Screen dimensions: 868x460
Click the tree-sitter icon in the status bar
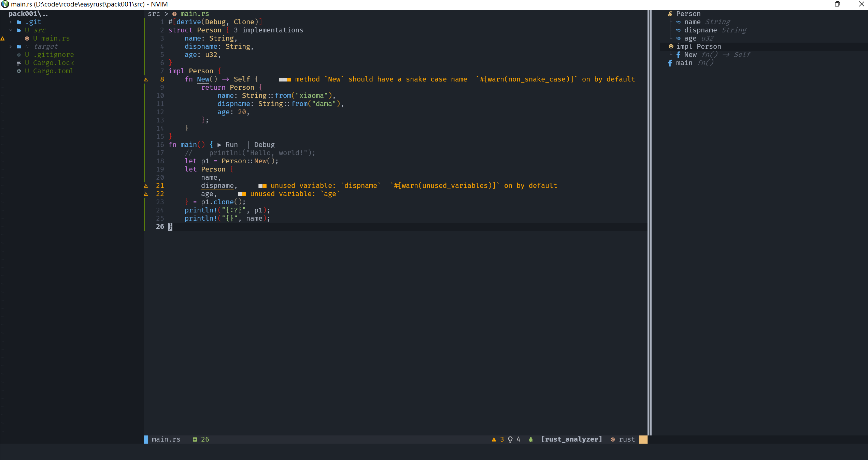[531, 440]
